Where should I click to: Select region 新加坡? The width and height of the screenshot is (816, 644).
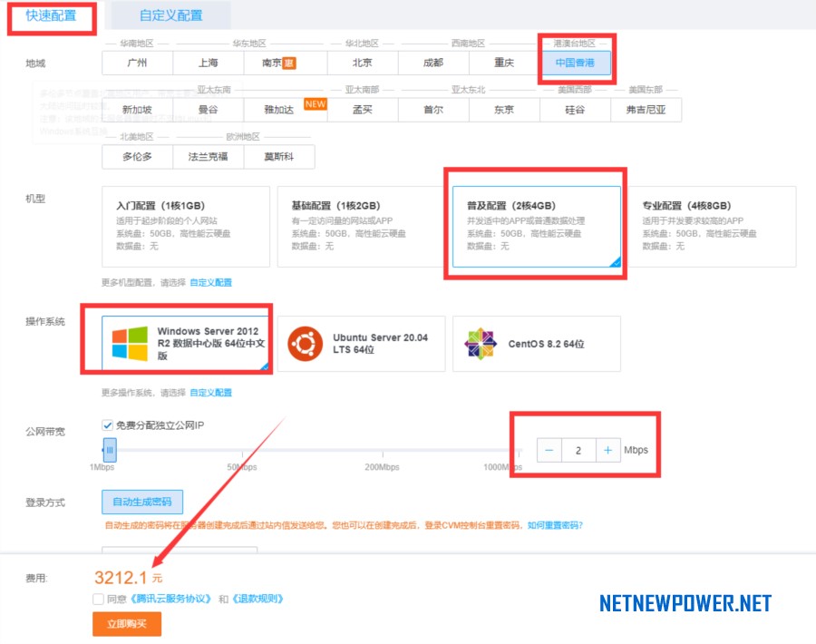point(138,110)
